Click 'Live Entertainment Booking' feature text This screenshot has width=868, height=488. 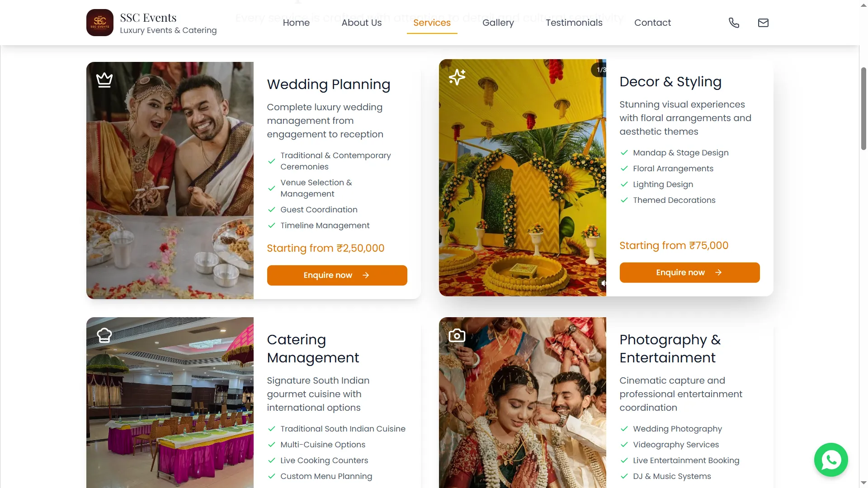point(686,460)
